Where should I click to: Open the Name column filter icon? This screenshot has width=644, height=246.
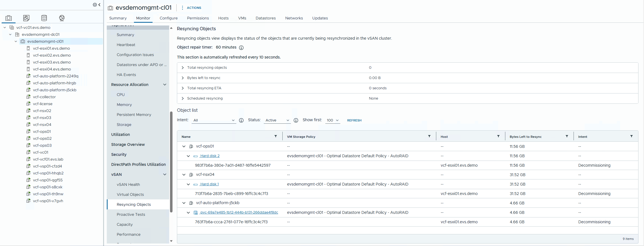(276, 136)
